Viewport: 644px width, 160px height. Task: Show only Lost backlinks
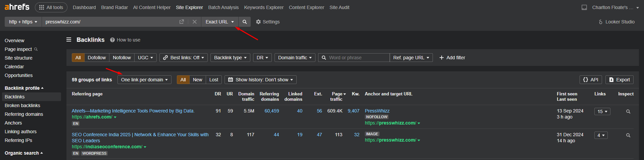[x=214, y=80]
